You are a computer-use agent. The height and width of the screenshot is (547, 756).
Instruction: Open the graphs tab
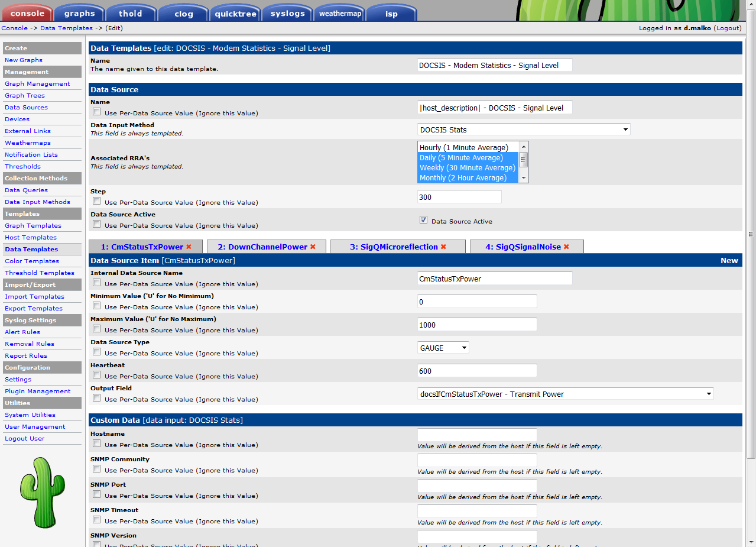pyautogui.click(x=80, y=13)
